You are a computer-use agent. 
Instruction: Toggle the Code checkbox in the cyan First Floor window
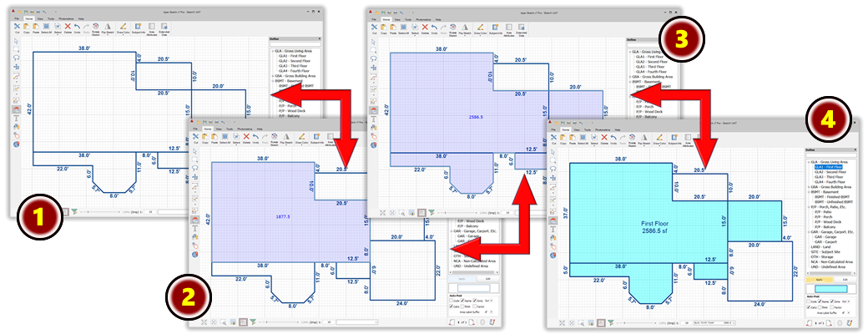(808, 301)
